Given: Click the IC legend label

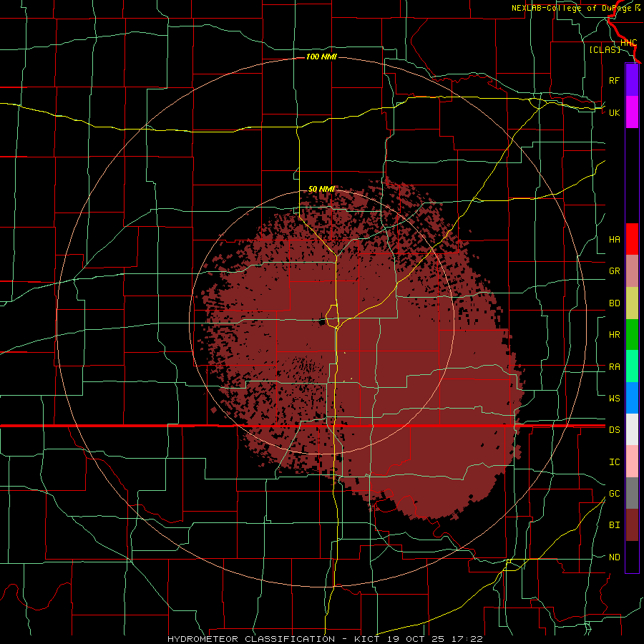Looking at the screenshot, I should point(614,462).
